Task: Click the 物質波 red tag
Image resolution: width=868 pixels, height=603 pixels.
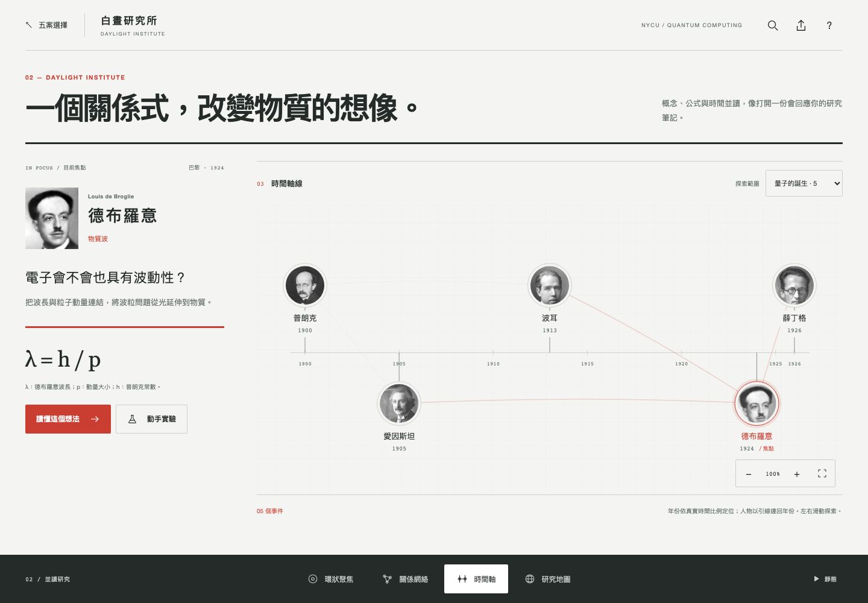Action: click(98, 239)
